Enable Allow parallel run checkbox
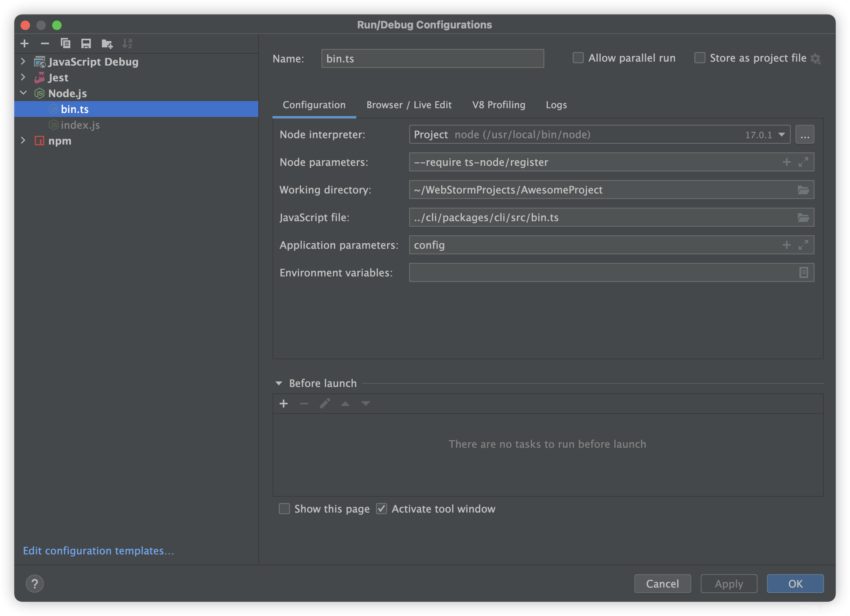The height and width of the screenshot is (616, 850). (578, 58)
